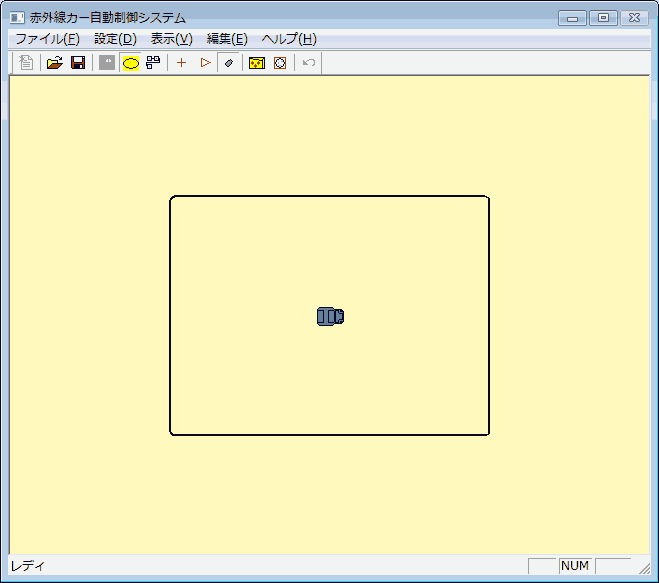Viewport: 659px width, 583px height.
Task: Minimize the 赤外線カー window
Action: coord(572,18)
